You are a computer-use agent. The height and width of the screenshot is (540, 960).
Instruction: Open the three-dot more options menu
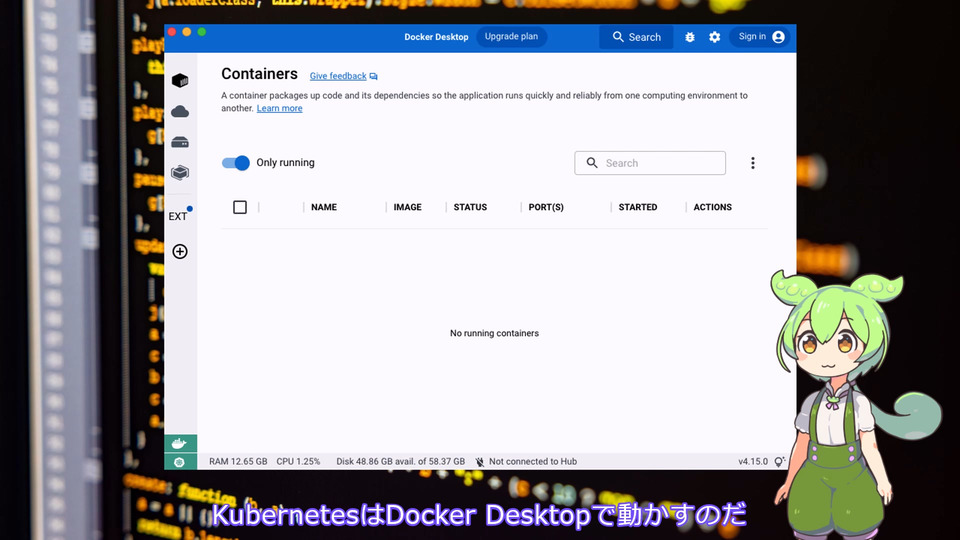point(753,163)
